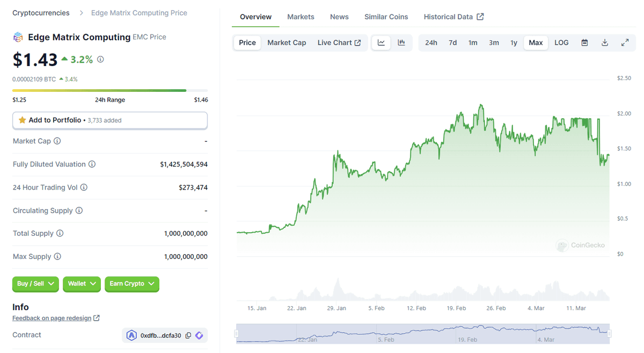
Task: Select the 7d time range
Action: (x=452, y=42)
